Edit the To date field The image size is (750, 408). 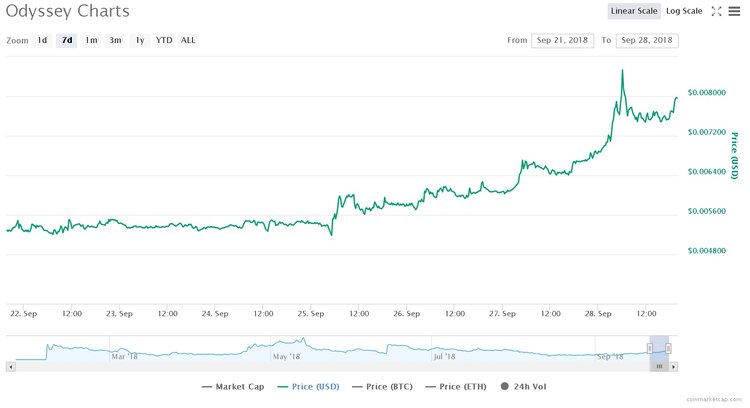(647, 40)
